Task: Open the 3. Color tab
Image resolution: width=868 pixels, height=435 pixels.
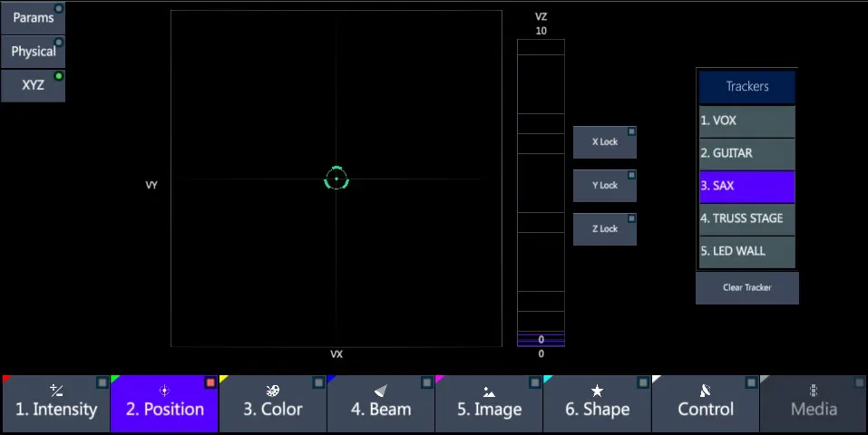Action: [273, 403]
